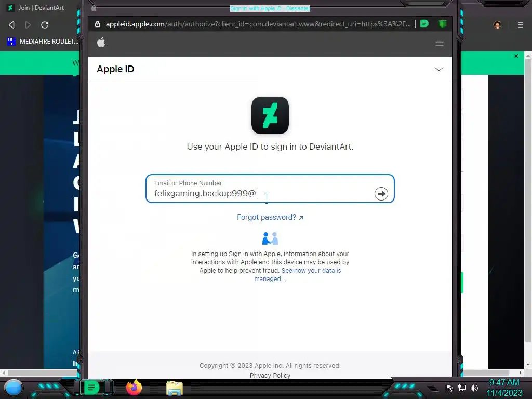532x399 pixels.
Task: Open See how your data is managed link
Action: (298, 274)
